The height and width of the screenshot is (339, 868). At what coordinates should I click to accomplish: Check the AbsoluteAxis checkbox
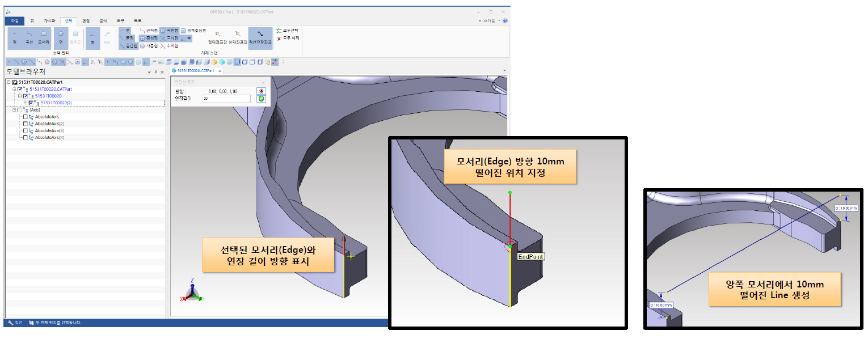pyautogui.click(x=25, y=117)
